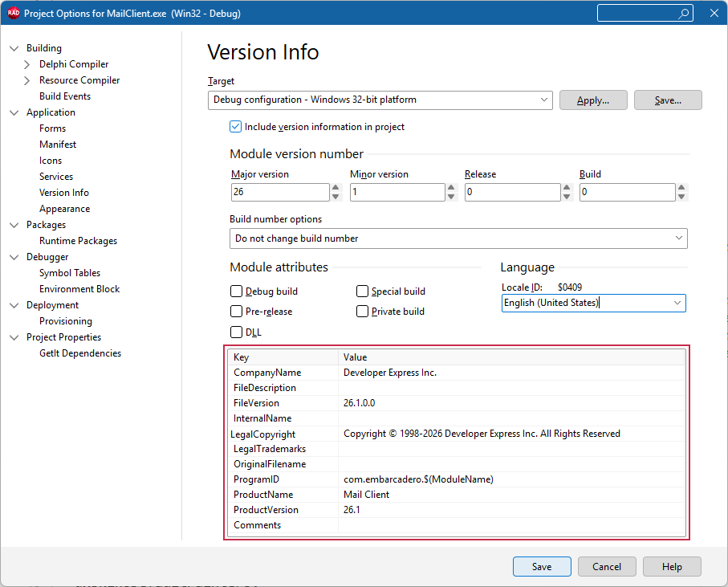Click the Minor version input field
728x587 pixels.
[397, 192]
